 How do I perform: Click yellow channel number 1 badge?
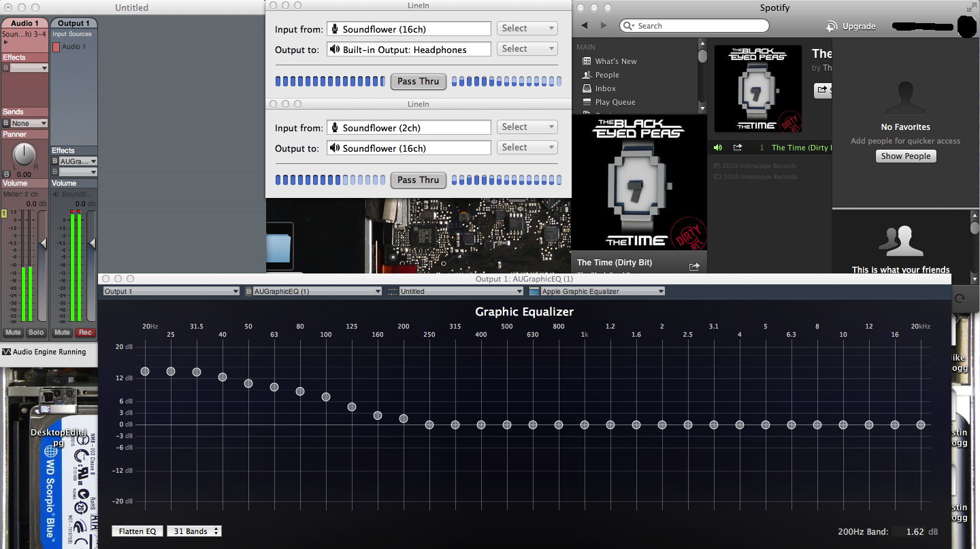pyautogui.click(x=3, y=214)
